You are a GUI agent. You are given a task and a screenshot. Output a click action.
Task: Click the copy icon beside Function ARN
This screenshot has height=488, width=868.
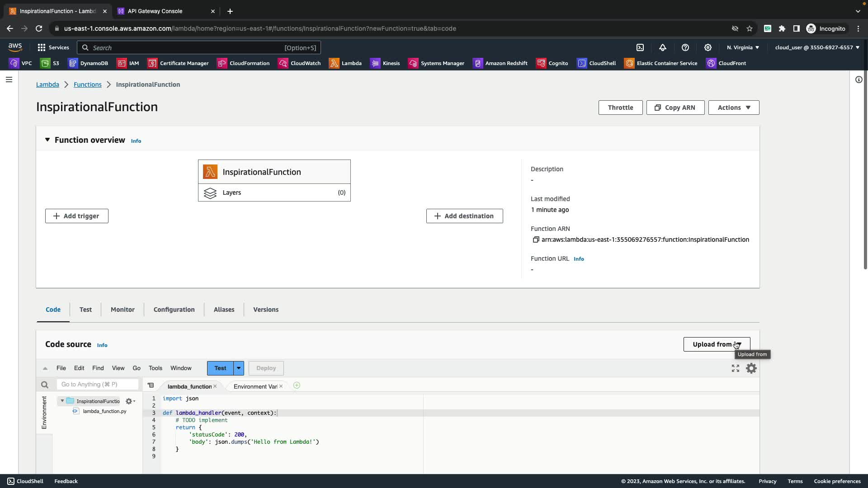pos(536,239)
